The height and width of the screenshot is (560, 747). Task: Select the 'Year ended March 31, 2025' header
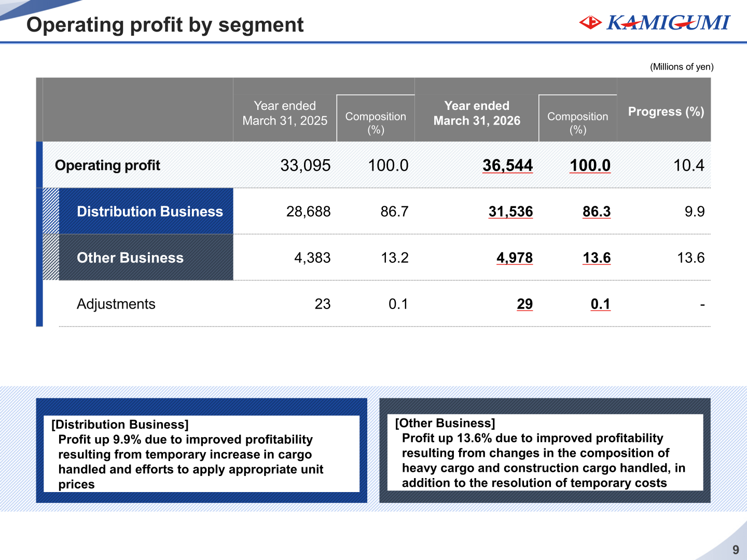tap(285, 113)
